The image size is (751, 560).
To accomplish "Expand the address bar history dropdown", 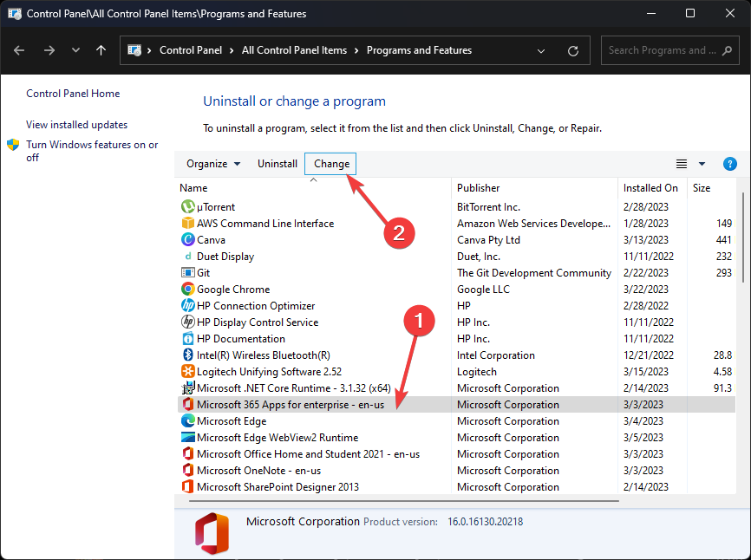I will click(542, 51).
